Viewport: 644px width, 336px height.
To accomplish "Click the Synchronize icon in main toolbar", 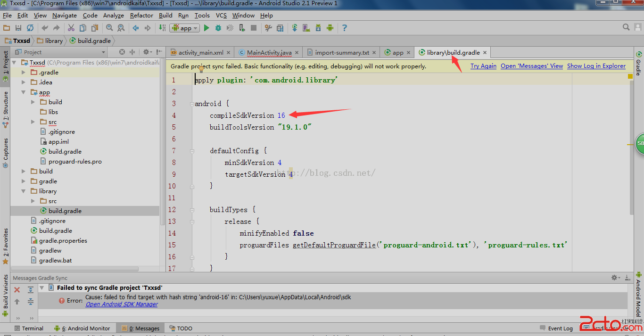I will 30,28.
